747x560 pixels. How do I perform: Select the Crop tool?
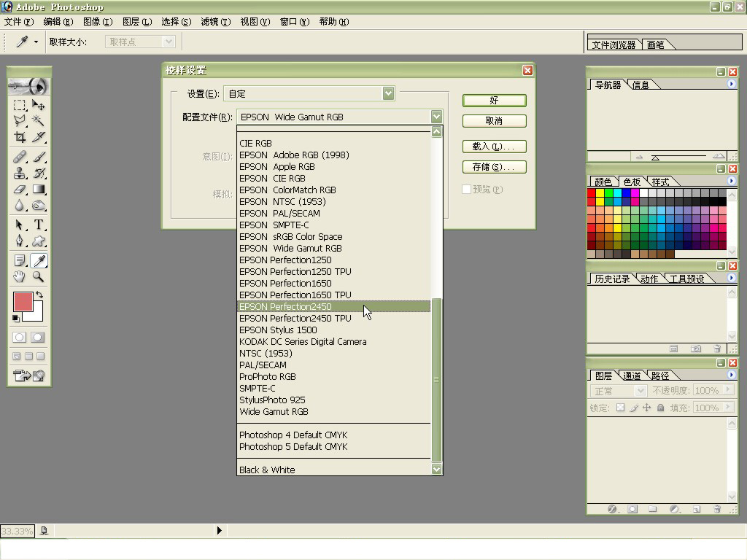[x=20, y=137]
